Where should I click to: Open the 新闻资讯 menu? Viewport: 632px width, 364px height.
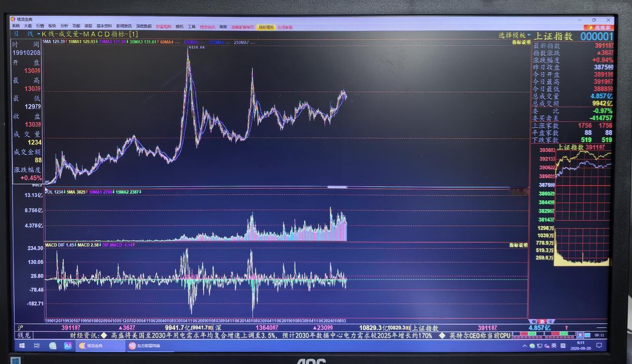pos(124,26)
